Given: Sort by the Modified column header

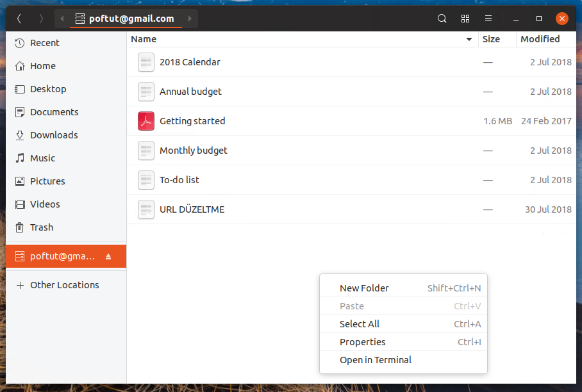Looking at the screenshot, I should 546,39.
